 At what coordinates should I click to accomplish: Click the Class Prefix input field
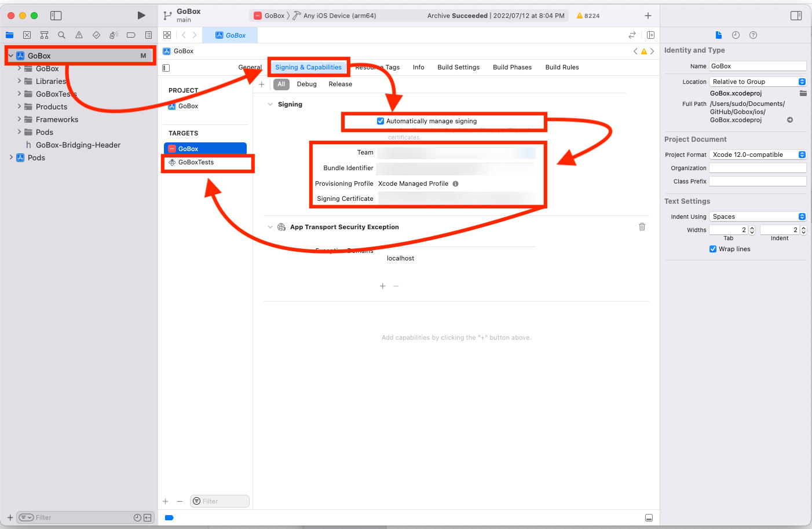click(x=758, y=181)
